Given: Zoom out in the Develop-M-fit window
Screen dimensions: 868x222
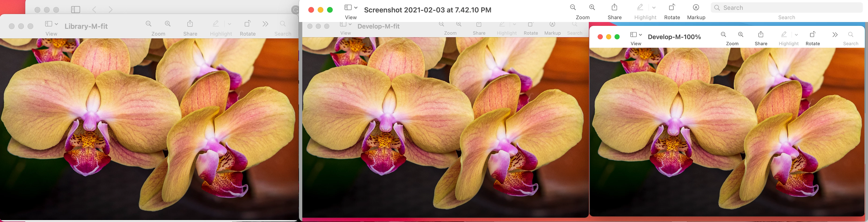Looking at the screenshot, I should click(441, 24).
